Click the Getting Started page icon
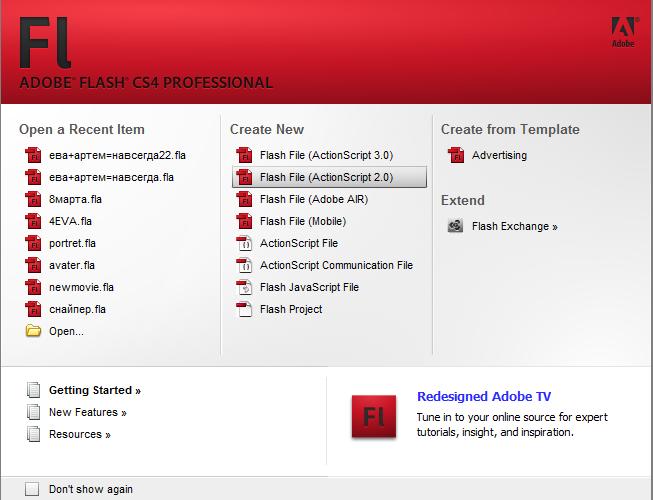Viewport: 653px width, 500px height. tap(33, 390)
